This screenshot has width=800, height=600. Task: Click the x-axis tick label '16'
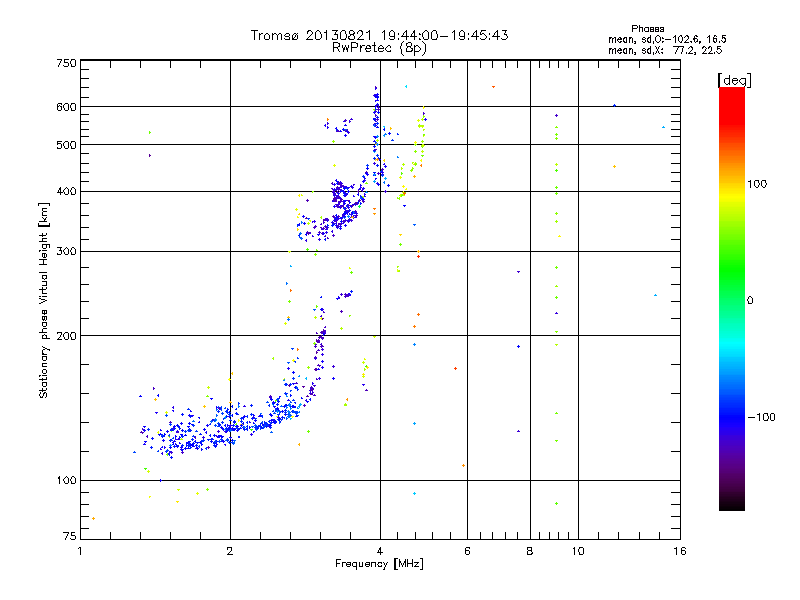680,551
